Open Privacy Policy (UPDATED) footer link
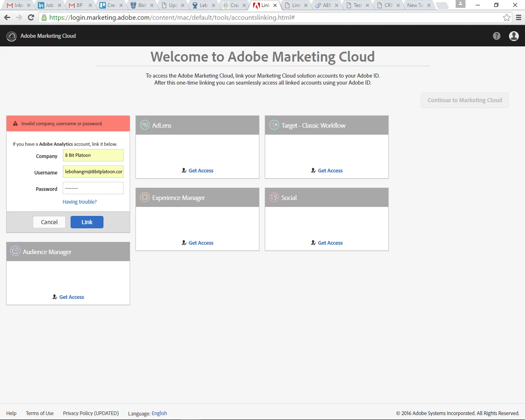 (91, 413)
